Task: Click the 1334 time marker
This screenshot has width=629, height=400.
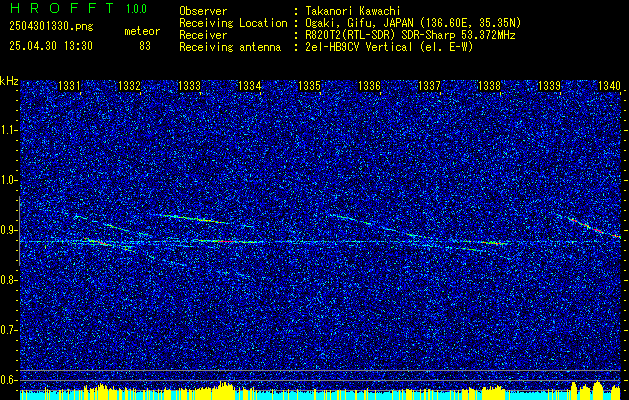Action: (x=250, y=85)
